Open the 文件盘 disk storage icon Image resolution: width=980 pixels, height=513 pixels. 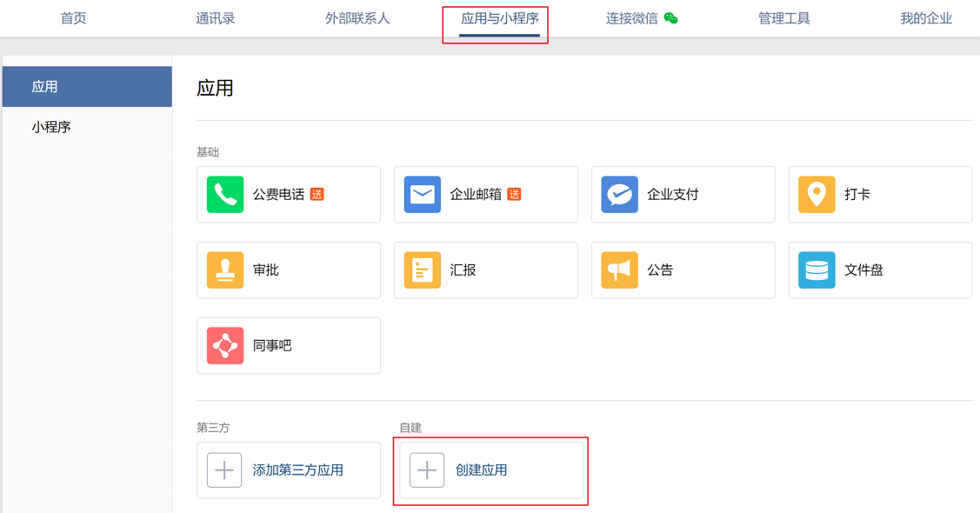click(817, 270)
